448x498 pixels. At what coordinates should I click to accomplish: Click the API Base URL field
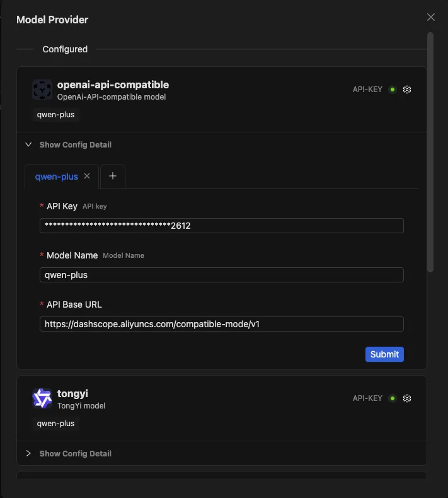221,324
